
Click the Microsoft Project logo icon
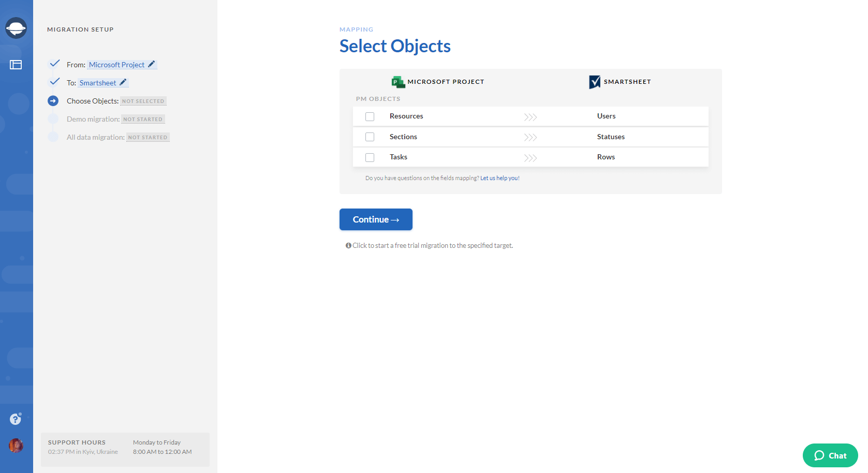click(x=398, y=82)
